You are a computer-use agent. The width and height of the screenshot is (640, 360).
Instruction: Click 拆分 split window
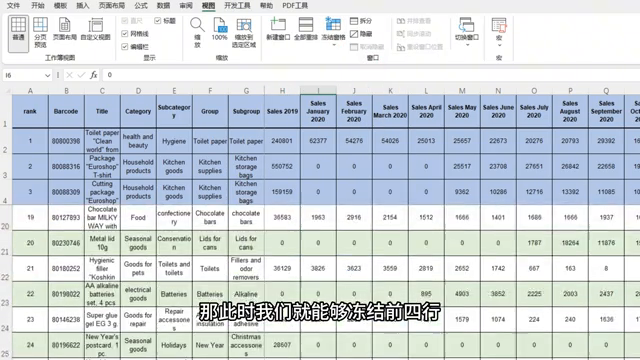coord(361,21)
